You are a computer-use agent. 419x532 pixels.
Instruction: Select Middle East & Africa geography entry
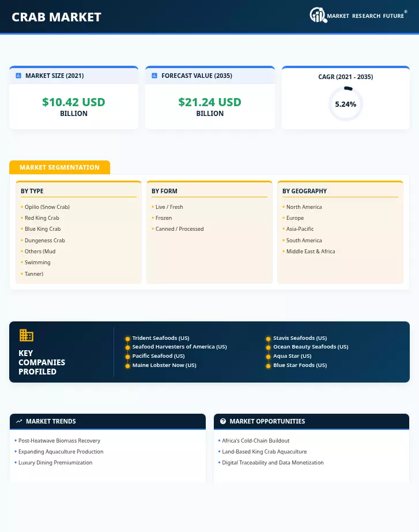(311, 252)
